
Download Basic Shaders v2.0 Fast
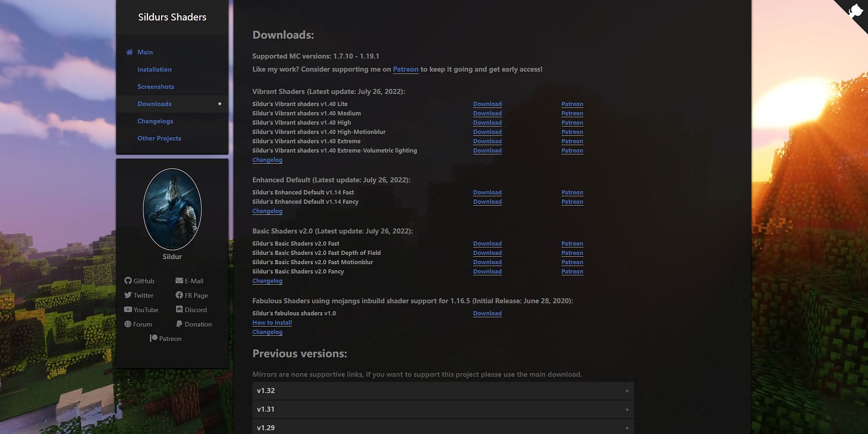click(x=487, y=244)
